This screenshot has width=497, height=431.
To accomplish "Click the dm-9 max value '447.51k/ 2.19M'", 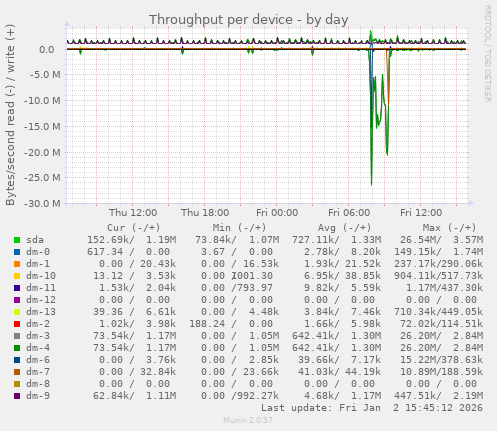I will tap(438, 396).
